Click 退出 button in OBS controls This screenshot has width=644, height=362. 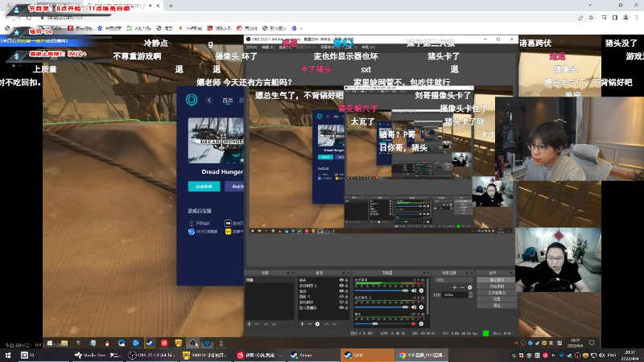point(497,306)
